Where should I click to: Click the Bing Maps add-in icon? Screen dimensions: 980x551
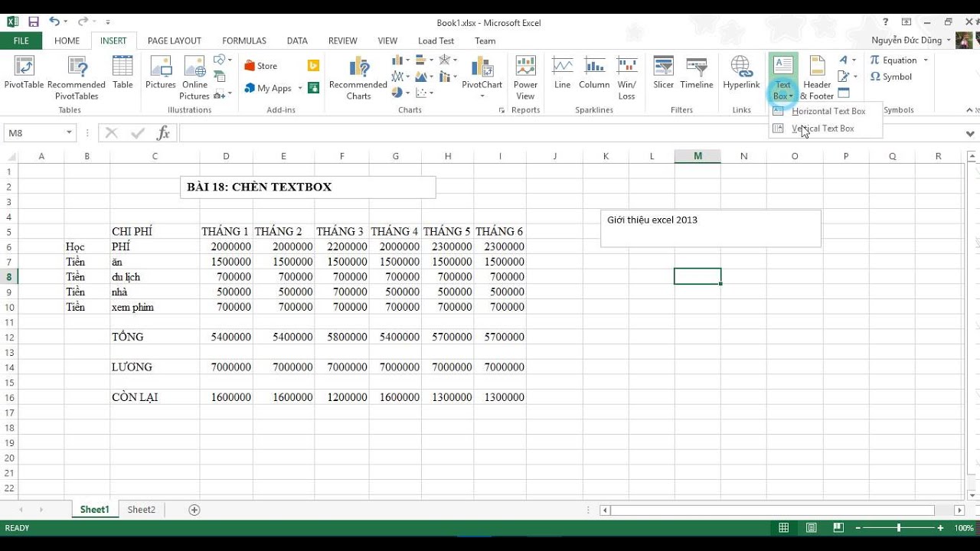coord(313,66)
